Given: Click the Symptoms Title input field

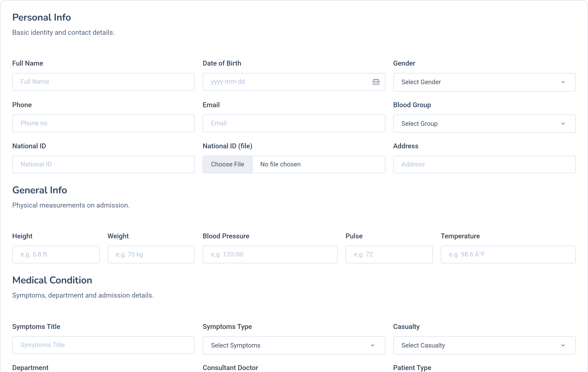Looking at the screenshot, I should coord(103,345).
